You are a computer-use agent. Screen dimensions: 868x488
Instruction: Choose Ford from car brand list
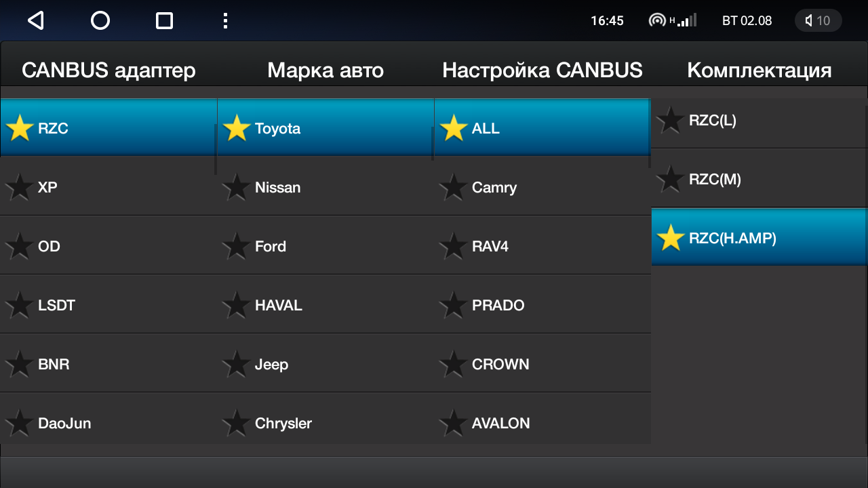(x=325, y=247)
